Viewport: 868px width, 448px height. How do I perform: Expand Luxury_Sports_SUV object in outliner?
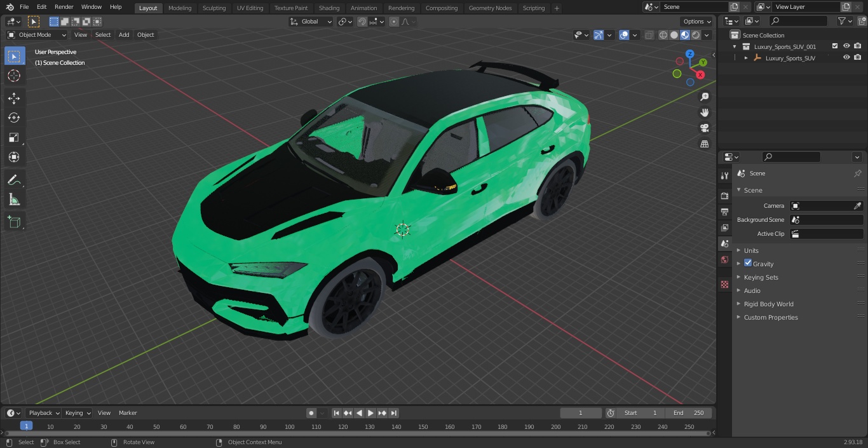click(746, 58)
